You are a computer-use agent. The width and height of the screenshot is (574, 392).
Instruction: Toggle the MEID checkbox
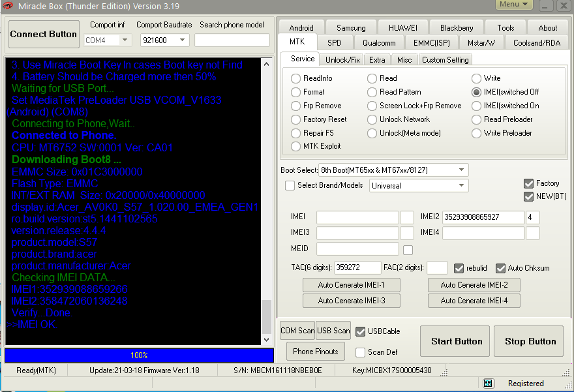pyautogui.click(x=408, y=250)
